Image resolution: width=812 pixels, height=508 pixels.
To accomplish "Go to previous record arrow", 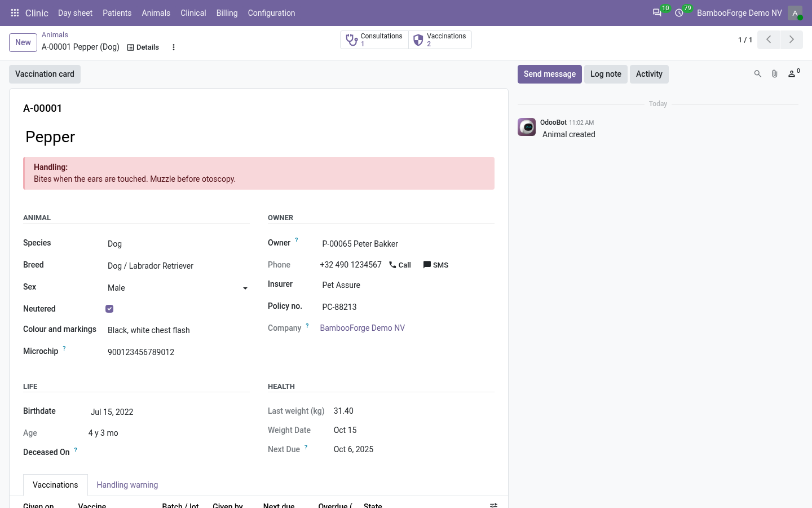I will click(769, 40).
